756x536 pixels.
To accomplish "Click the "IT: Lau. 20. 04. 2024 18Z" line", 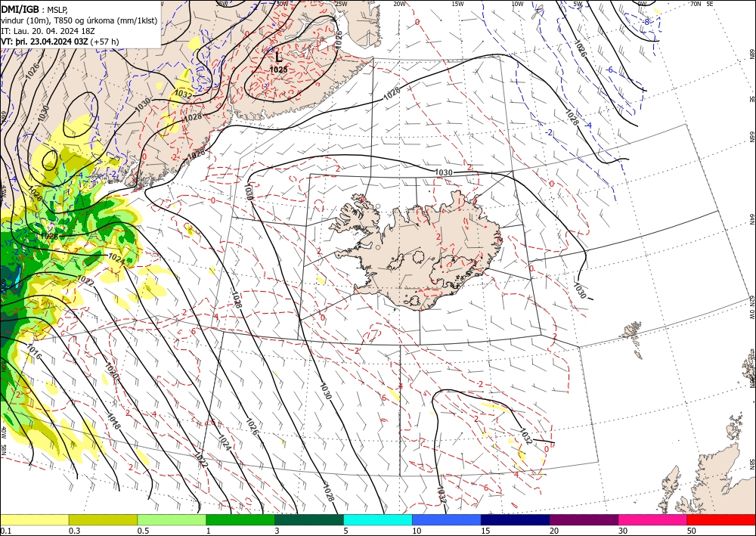I will coord(48,31).
